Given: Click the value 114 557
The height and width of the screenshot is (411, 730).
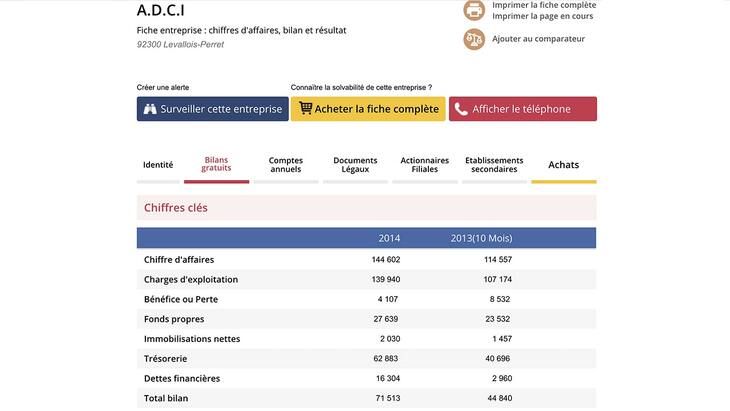Looking at the screenshot, I should click(x=498, y=260).
